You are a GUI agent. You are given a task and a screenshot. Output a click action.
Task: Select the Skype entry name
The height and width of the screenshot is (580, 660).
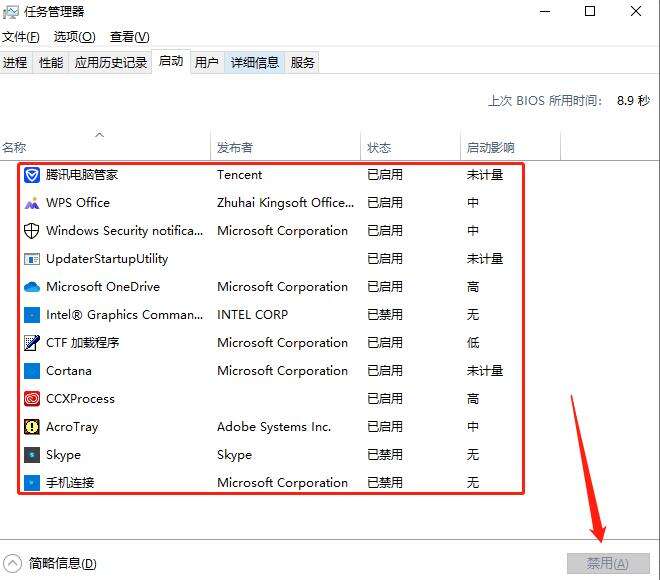63,455
